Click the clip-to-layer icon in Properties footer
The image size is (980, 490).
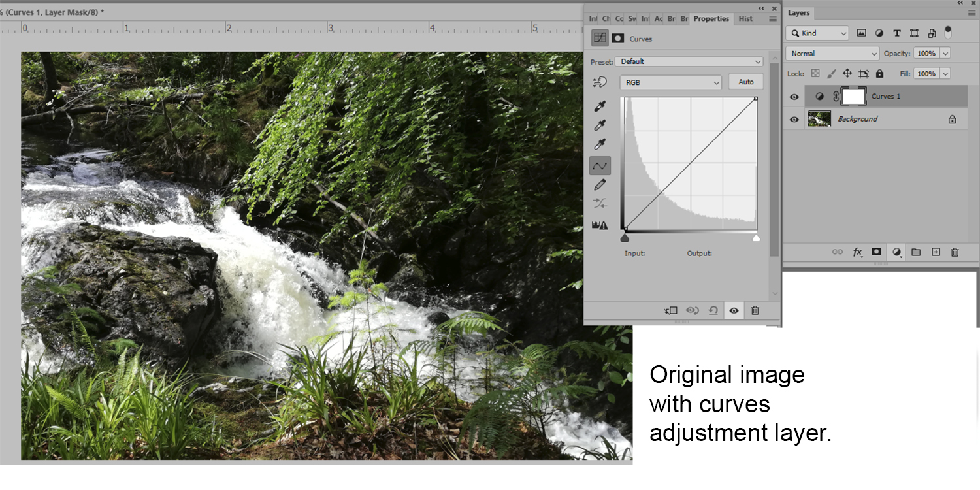point(670,310)
